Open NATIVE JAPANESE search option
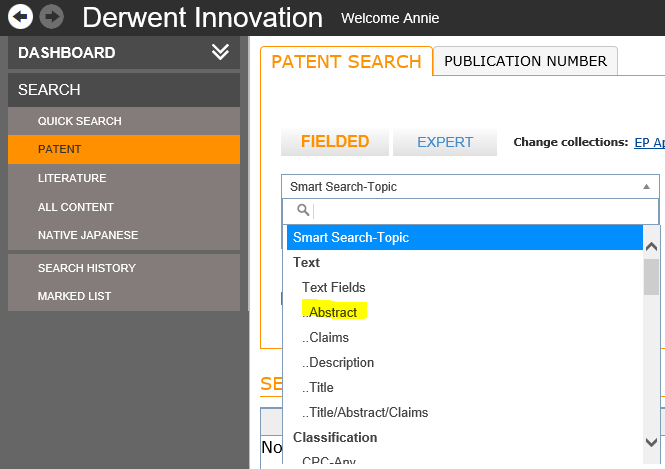 pos(124,235)
